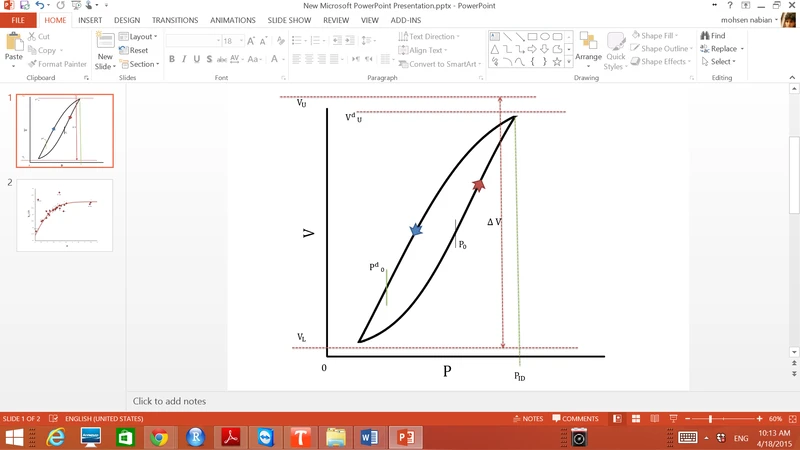This screenshot has height=450, width=800.
Task: Expand the Layout dropdown
Action: 140,36
